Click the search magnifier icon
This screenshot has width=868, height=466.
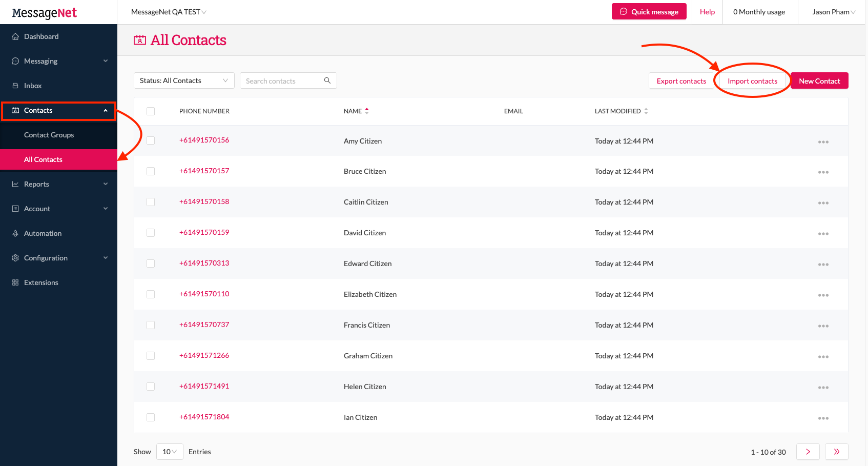point(327,80)
